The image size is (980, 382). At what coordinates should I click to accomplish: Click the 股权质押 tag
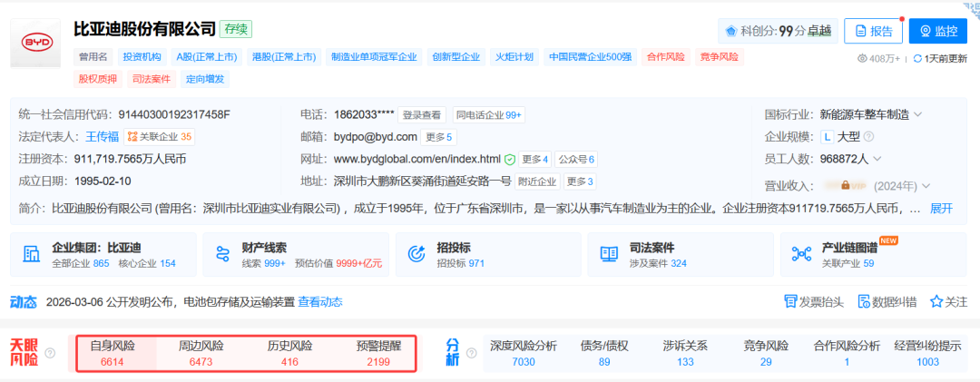coord(98,79)
